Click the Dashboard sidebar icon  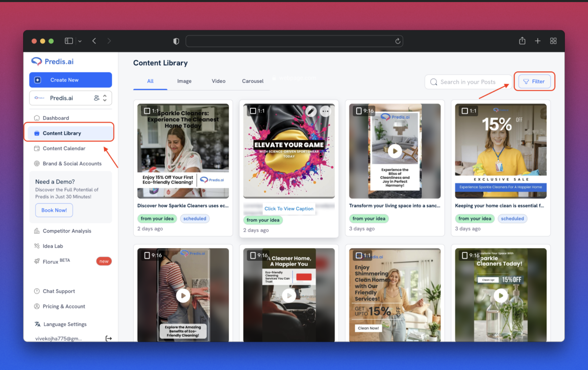[37, 118]
